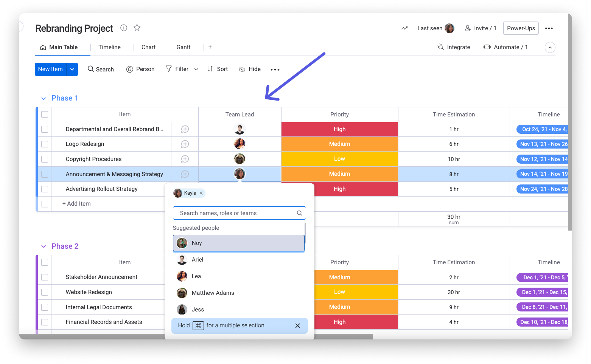Click Invite / 1
The width and height of the screenshot is (591, 364).
(x=481, y=28)
